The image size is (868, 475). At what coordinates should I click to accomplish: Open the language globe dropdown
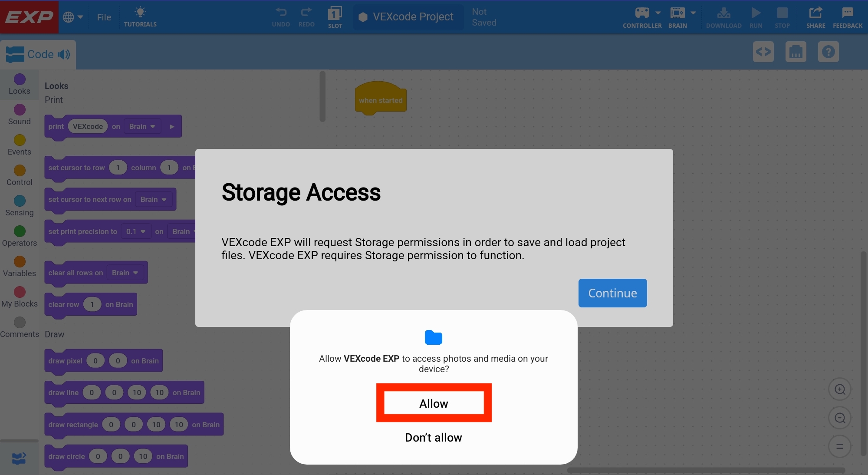[72, 17]
